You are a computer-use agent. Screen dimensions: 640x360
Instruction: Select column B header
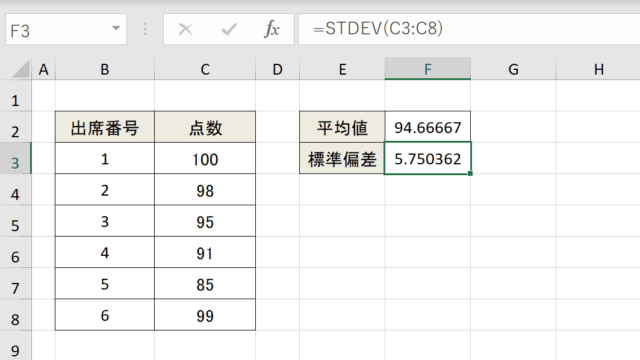pos(105,69)
